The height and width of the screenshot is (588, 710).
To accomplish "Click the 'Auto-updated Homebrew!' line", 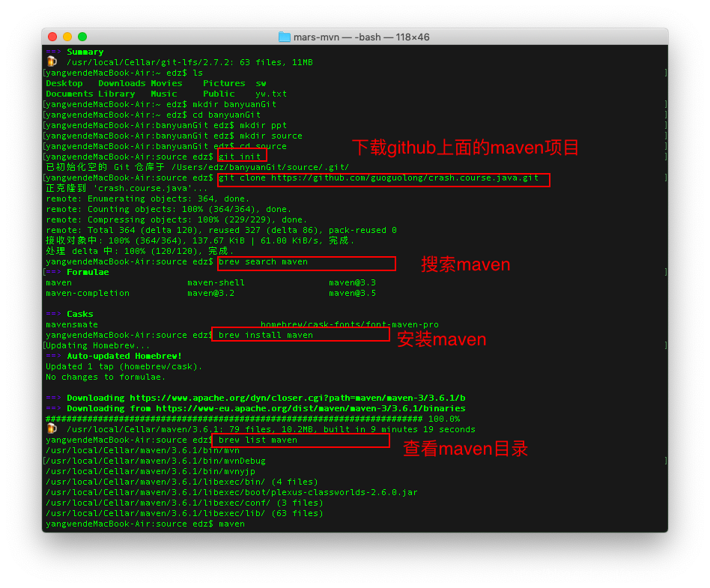I will (x=124, y=356).
